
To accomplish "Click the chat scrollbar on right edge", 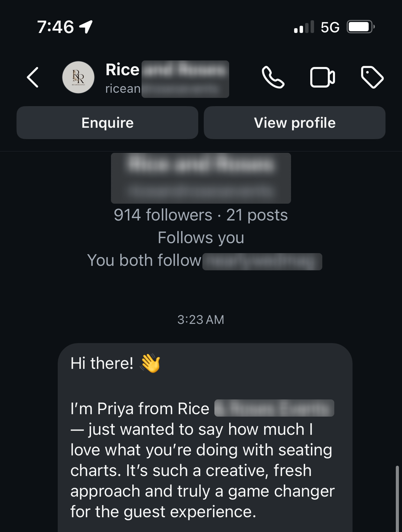I will pyautogui.click(x=397, y=498).
